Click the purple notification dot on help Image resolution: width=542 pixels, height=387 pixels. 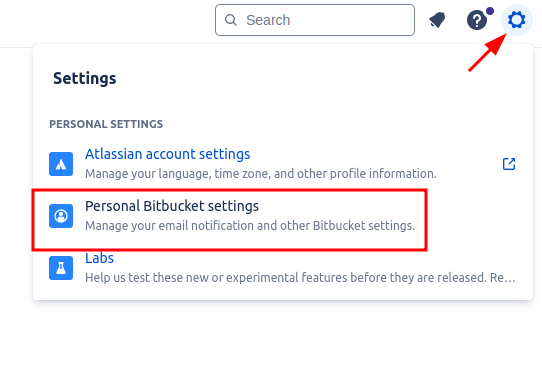pos(490,11)
